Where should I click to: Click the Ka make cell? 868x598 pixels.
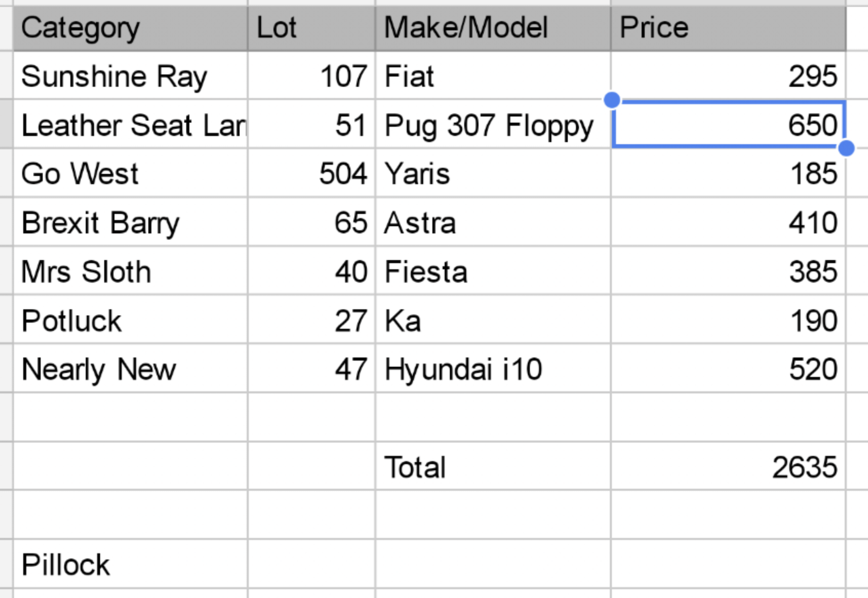pyautogui.click(x=493, y=320)
